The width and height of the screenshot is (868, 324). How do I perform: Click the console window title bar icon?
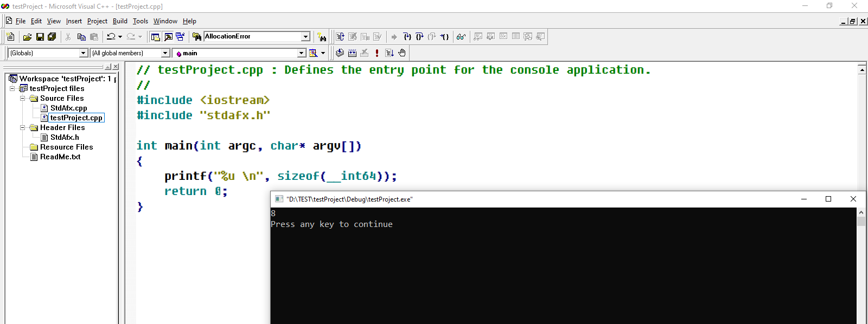pos(279,199)
